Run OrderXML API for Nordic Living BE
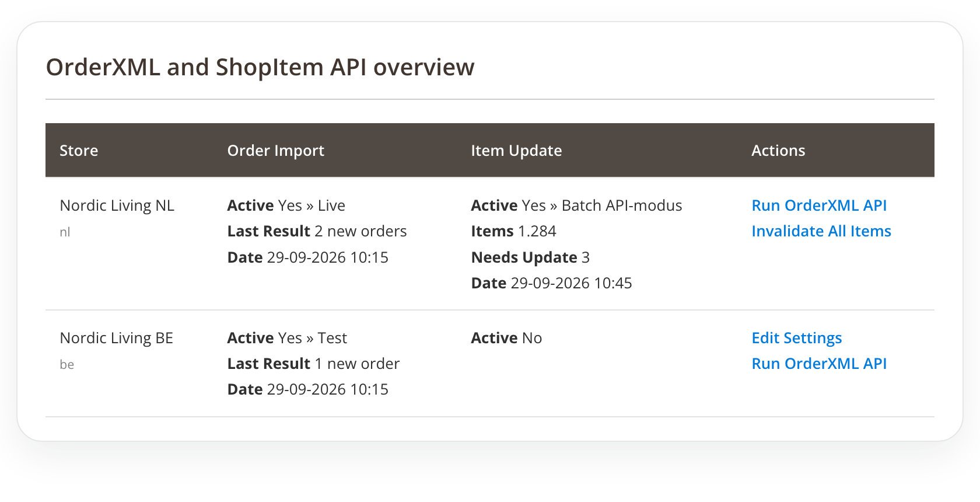 pos(819,364)
